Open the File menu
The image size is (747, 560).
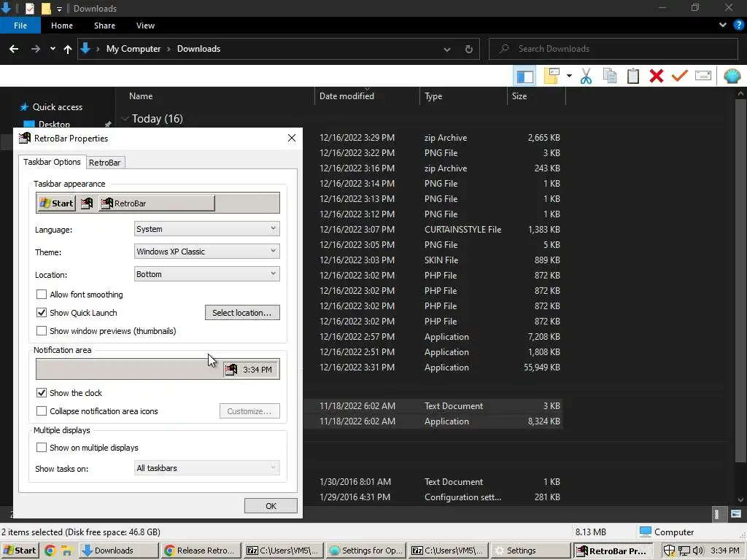[20, 26]
